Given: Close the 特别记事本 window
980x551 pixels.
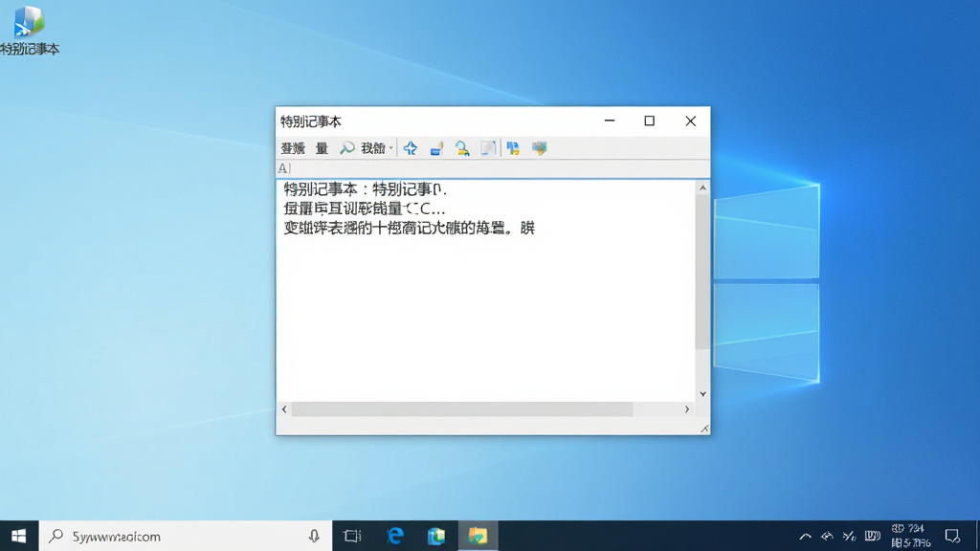Looking at the screenshot, I should [x=690, y=121].
